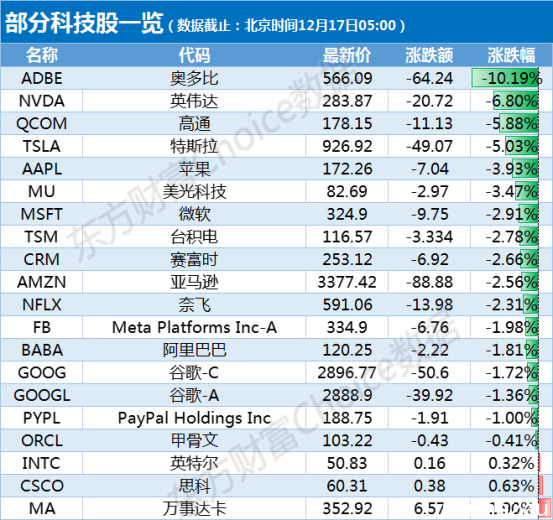Click the -6.80% percent cell

511,101
